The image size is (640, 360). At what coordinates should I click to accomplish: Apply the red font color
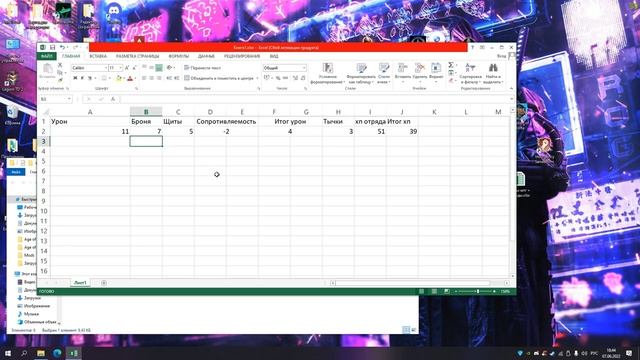coord(130,78)
